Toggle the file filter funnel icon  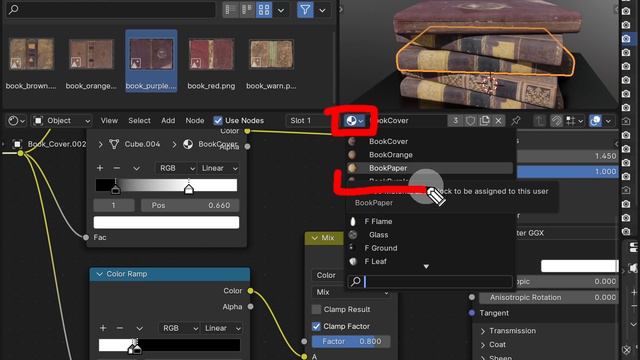click(x=305, y=10)
